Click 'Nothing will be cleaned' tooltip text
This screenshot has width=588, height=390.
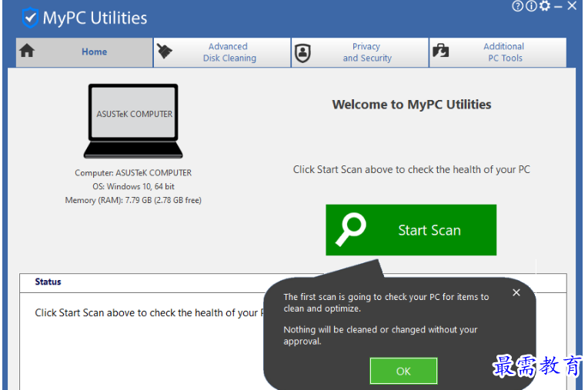(380, 335)
